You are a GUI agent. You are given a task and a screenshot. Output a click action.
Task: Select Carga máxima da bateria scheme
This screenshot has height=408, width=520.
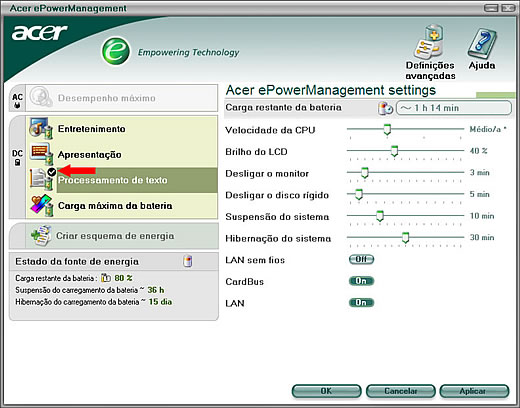coord(122,206)
